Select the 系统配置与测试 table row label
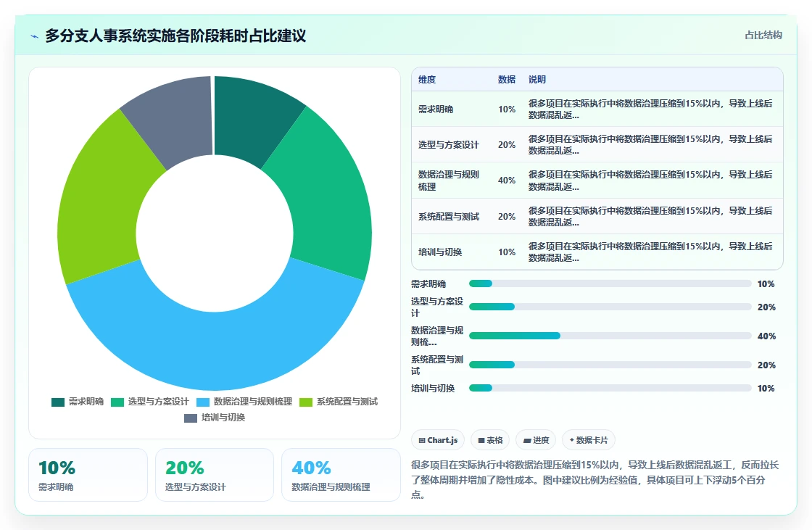This screenshot has width=812, height=530. 449,217
